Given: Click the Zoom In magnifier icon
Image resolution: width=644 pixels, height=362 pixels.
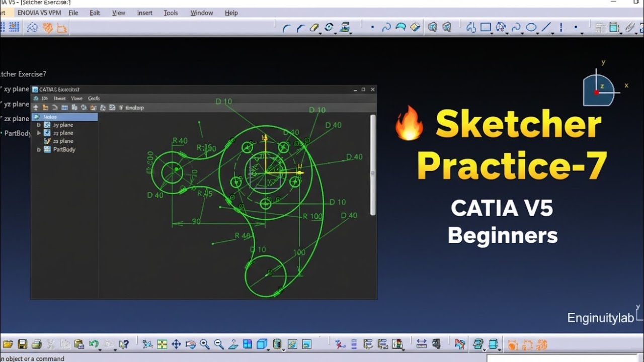Looking at the screenshot, I should coord(204,344).
